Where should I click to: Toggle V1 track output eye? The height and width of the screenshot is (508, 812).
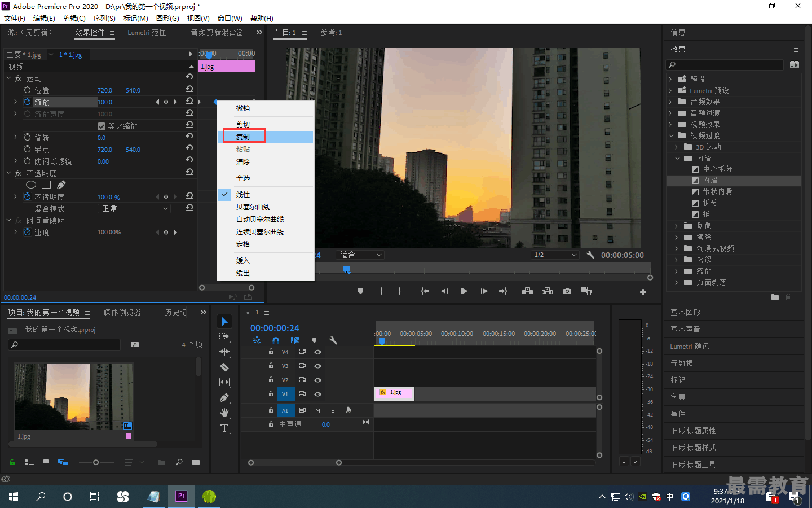(x=318, y=394)
